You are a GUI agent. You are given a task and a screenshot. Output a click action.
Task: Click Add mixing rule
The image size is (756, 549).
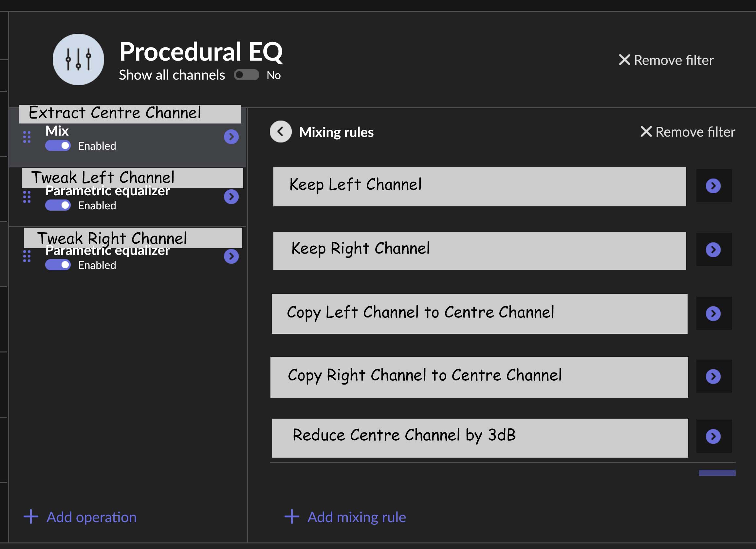(356, 517)
